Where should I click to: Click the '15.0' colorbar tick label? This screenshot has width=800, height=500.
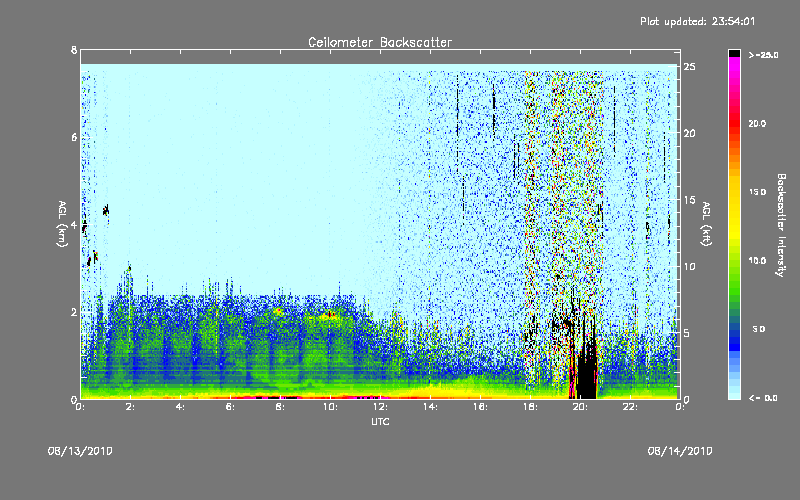(757, 192)
